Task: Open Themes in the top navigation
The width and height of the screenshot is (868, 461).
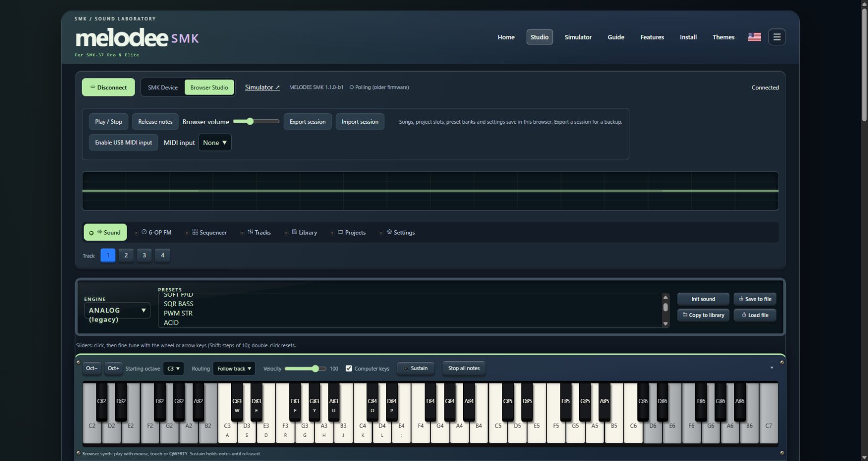Action: click(723, 37)
